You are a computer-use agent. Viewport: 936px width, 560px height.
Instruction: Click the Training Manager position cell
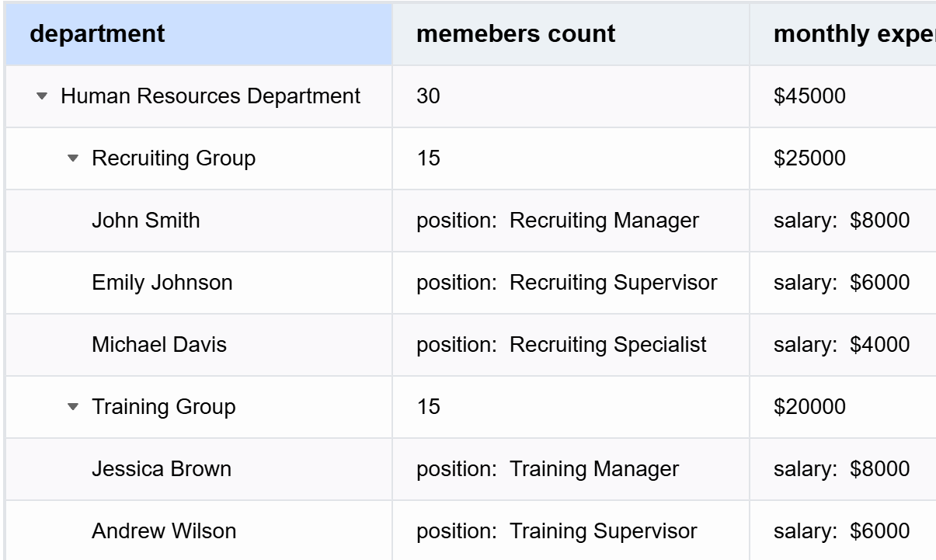548,469
